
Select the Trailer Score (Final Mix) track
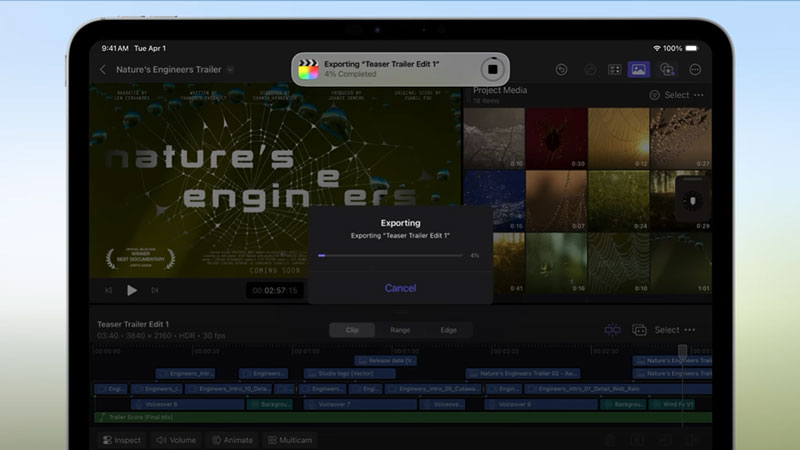point(403,417)
